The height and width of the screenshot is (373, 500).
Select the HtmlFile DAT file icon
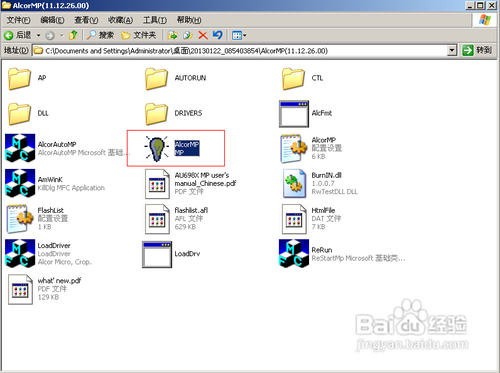point(294,219)
